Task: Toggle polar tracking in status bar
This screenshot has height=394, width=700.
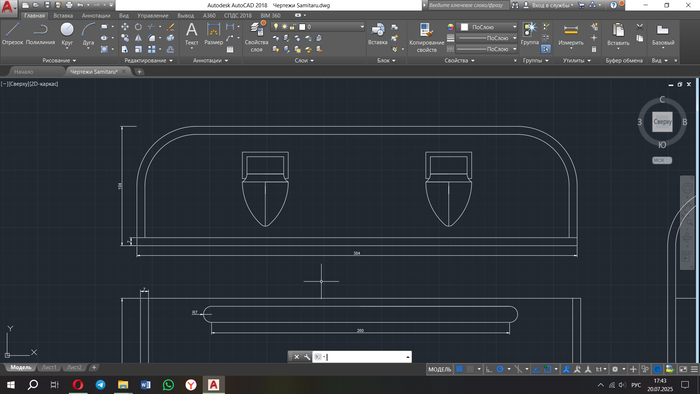Action: (500, 369)
